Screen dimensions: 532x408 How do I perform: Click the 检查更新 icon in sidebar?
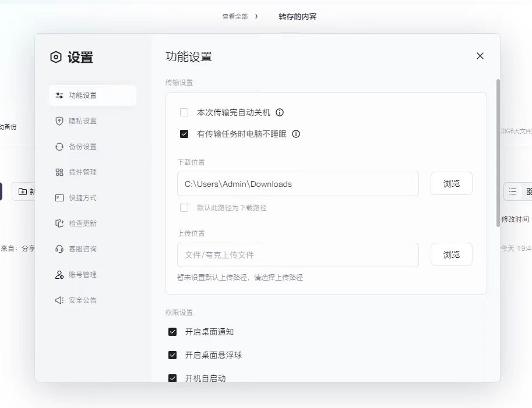pos(59,223)
